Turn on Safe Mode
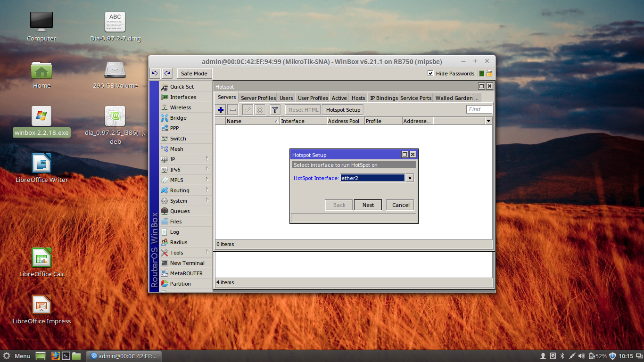Image resolution: width=644 pixels, height=362 pixels. pyautogui.click(x=194, y=73)
